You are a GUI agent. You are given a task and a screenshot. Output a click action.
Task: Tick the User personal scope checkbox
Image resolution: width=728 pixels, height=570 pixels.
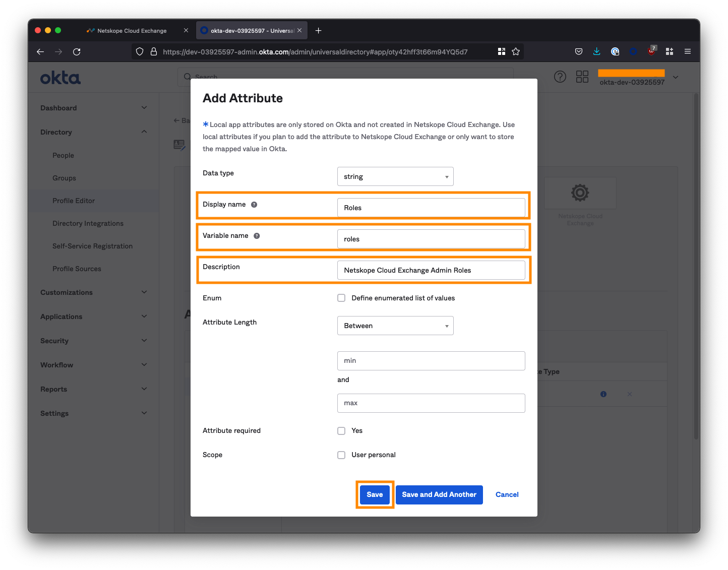(x=341, y=455)
